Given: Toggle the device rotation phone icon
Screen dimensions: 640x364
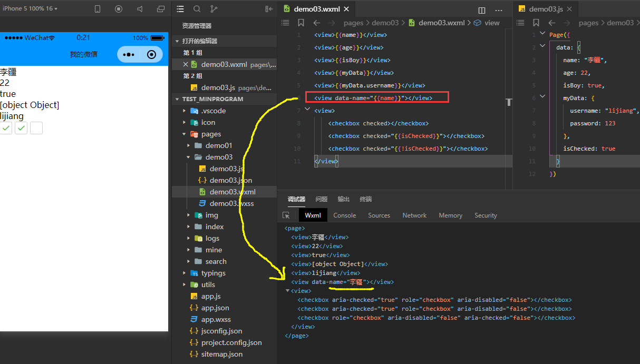Looking at the screenshot, I should tap(98, 9).
